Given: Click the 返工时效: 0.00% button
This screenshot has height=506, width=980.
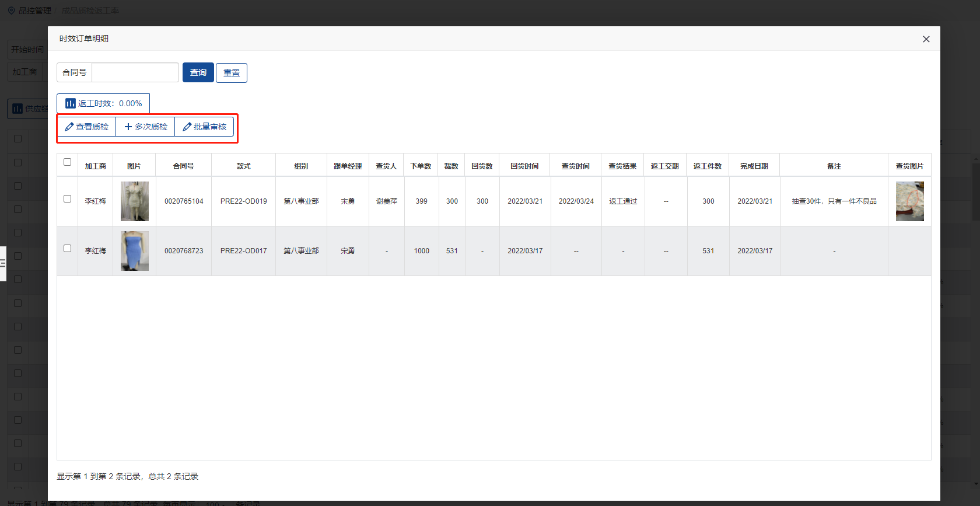Looking at the screenshot, I should click(x=103, y=103).
